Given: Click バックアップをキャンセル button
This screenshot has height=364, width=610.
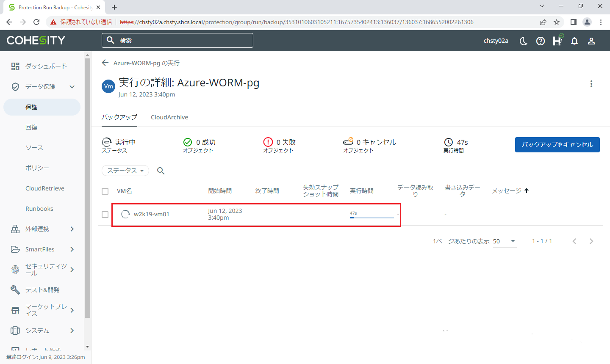Looking at the screenshot, I should [557, 145].
